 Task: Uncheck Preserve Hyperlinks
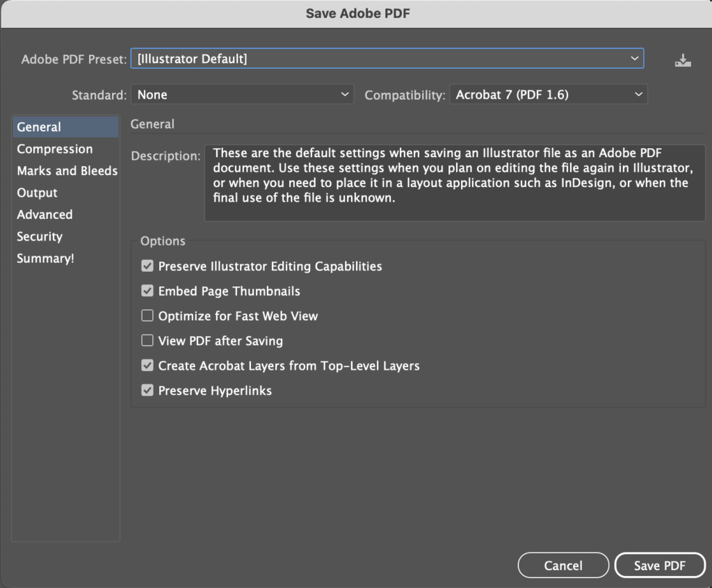coord(147,391)
